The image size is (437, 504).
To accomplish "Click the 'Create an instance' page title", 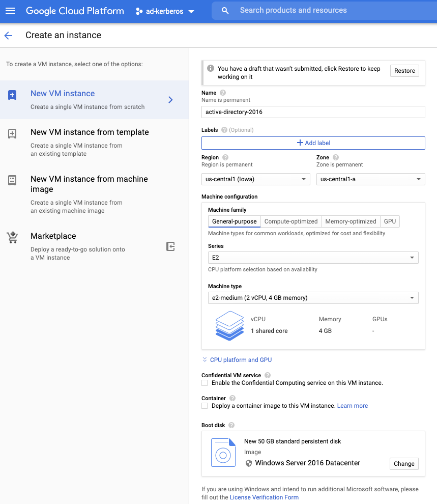I will coord(63,35).
